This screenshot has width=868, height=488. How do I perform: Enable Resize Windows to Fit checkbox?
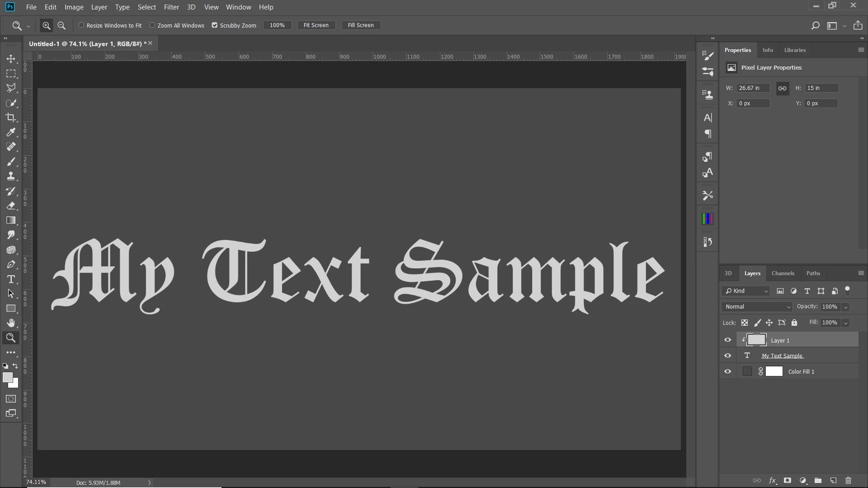tap(81, 25)
